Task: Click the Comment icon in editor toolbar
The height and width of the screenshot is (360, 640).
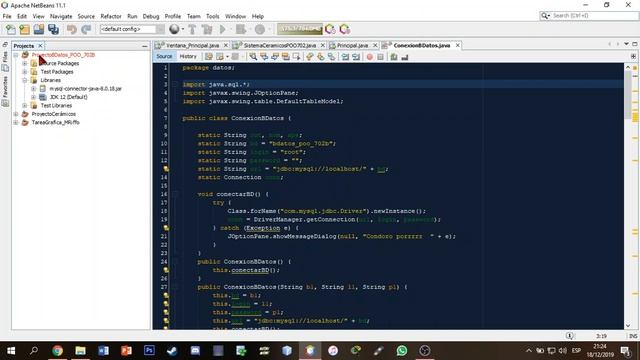Action: click(394, 57)
